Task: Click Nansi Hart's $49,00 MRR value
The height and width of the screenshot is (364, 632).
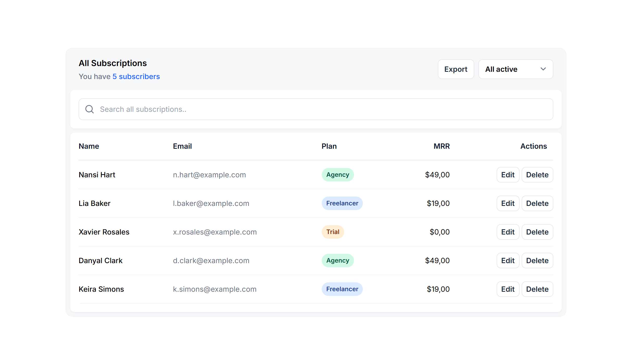Action: [437, 175]
